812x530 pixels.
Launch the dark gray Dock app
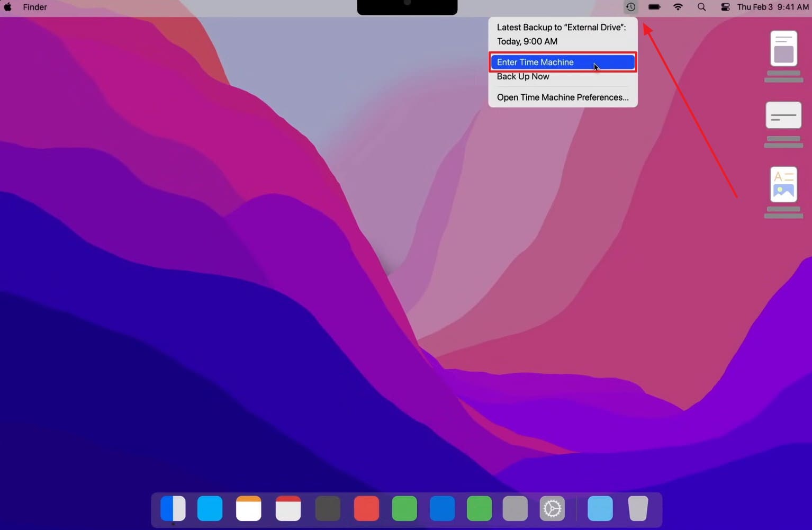click(x=328, y=509)
